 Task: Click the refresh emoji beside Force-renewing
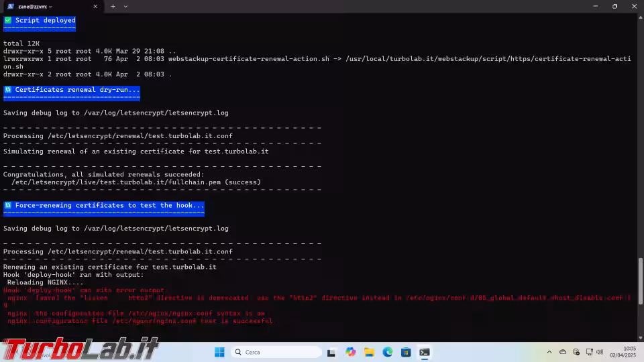[8, 205]
